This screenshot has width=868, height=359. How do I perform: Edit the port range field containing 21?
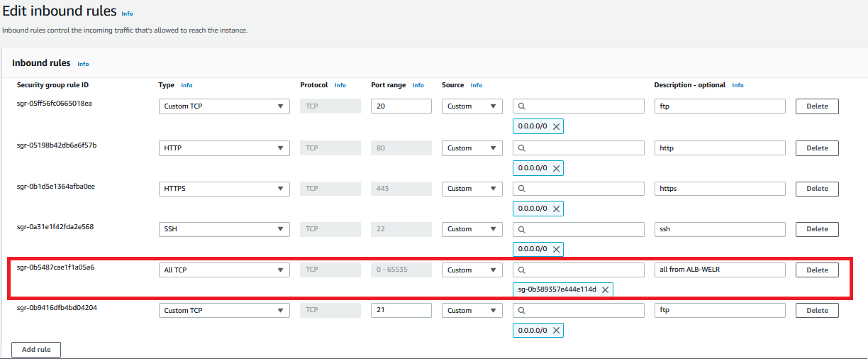tap(401, 310)
